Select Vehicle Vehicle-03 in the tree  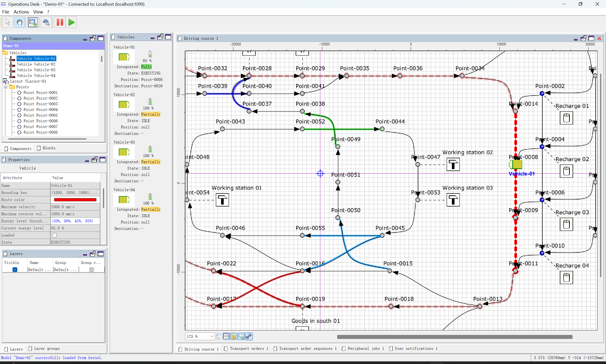[x=36, y=70]
